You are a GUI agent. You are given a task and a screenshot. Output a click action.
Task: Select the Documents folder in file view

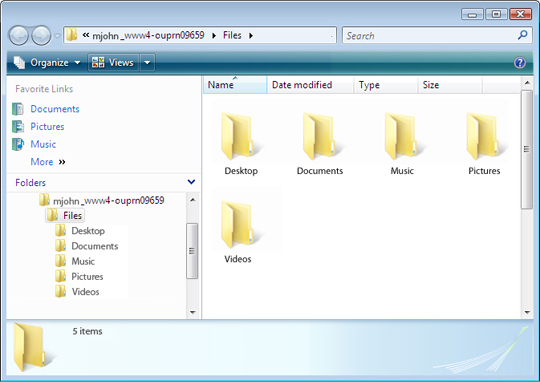point(320,144)
